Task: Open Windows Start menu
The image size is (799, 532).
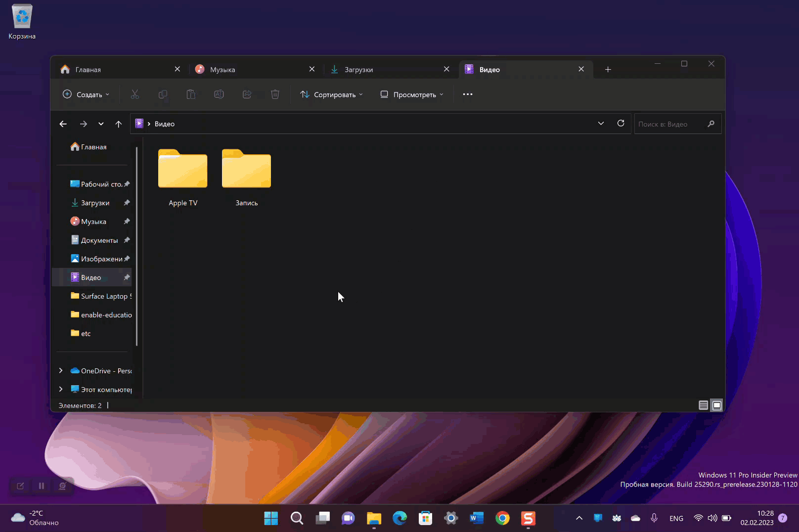Action: coord(271,518)
